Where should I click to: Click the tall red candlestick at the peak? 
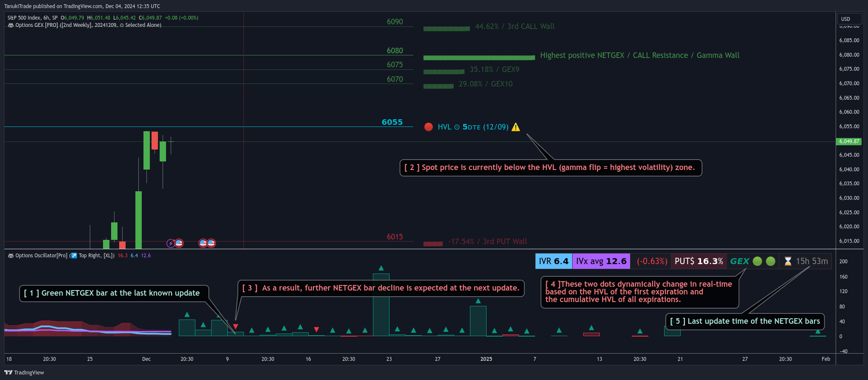coord(155,141)
